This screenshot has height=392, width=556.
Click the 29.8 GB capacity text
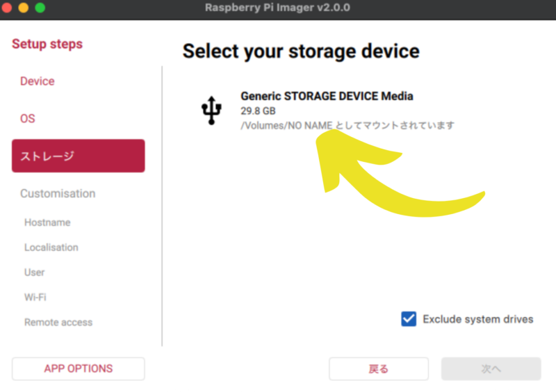pyautogui.click(x=258, y=111)
